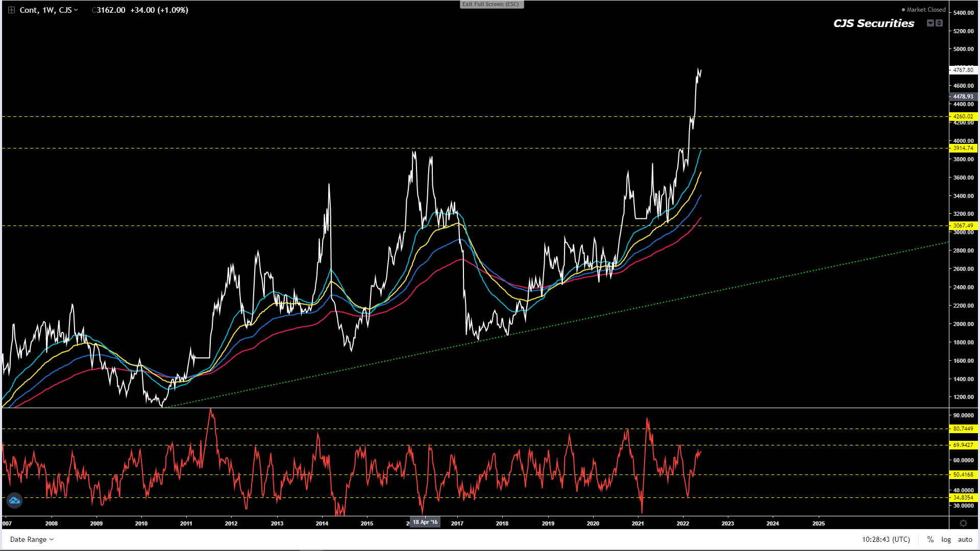This screenshot has width=980, height=551.
Task: Expand the Date Range dropdown
Action: [x=32, y=539]
